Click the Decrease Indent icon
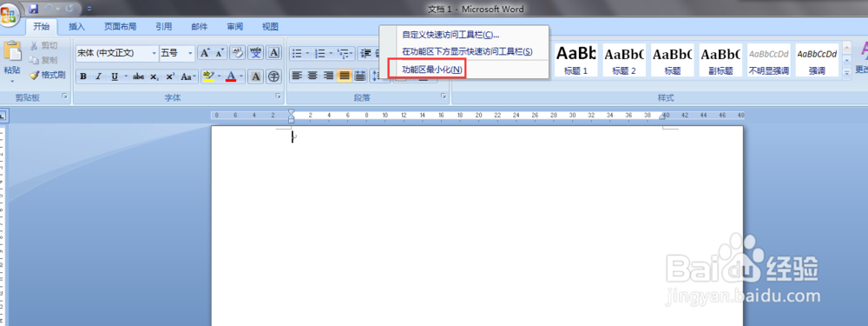Screen dimensions: 868x326 (x=366, y=53)
